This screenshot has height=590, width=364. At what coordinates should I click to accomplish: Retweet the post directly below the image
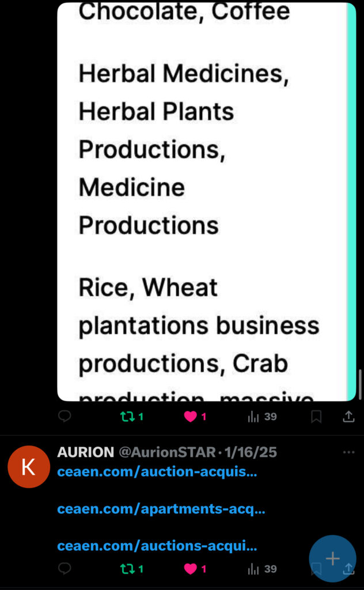coord(132,417)
